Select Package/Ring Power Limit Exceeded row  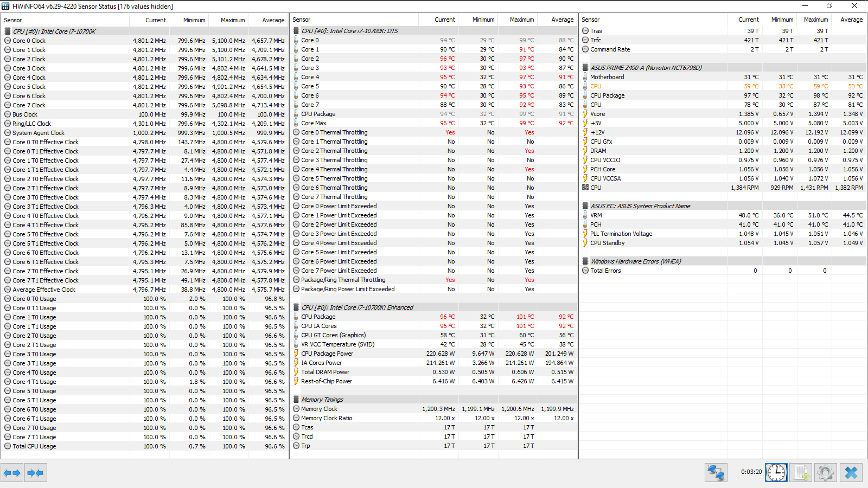coord(434,289)
